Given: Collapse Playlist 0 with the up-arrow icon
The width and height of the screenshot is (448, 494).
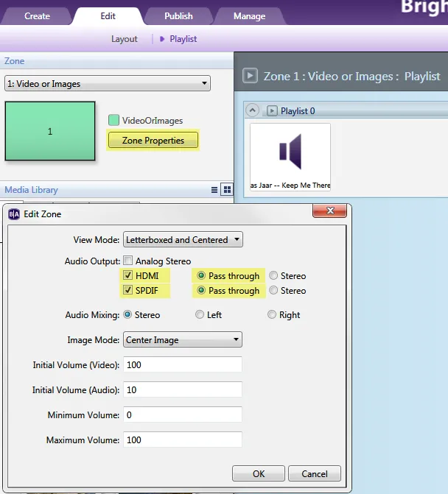Looking at the screenshot, I should [252, 110].
